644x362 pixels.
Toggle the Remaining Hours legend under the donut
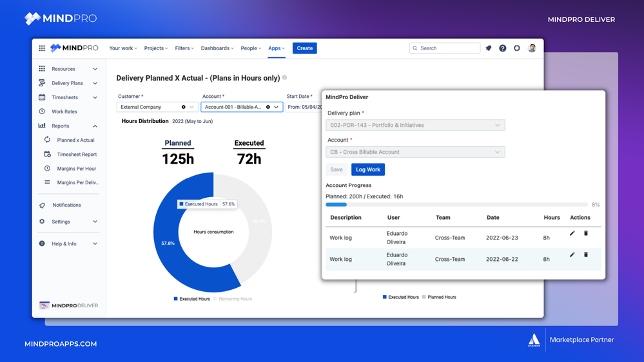point(233,299)
